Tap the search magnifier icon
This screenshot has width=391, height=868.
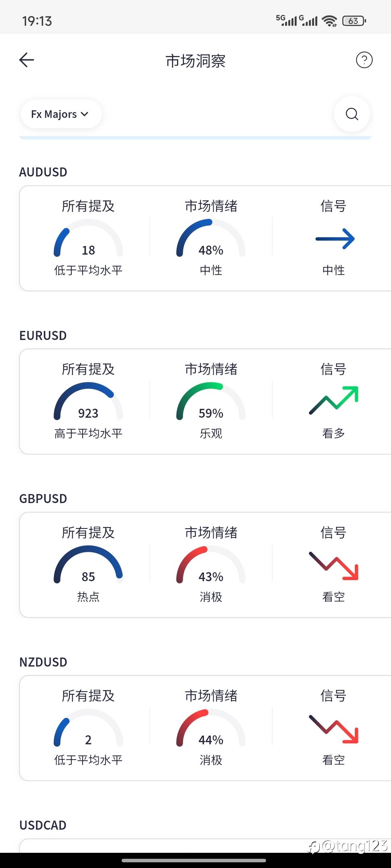[352, 114]
